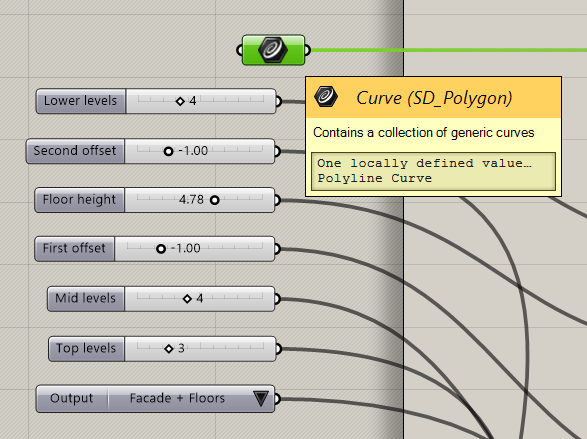
Task: Click the Second offset slider round grip
Action: 168,151
